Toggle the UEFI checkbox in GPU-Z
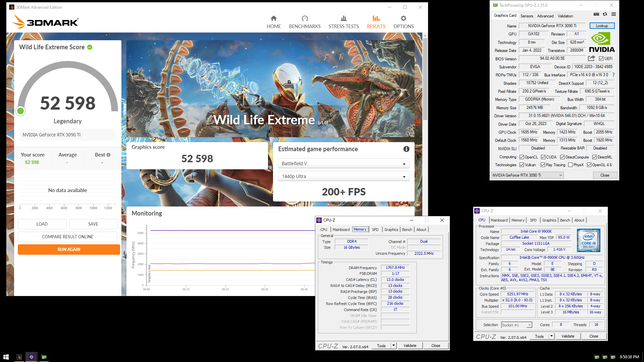 pos(601,59)
